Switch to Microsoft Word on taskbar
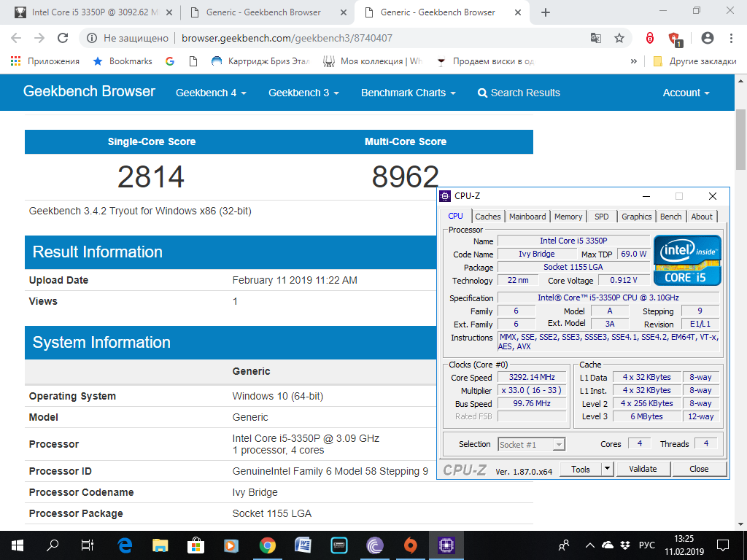 pyautogui.click(x=303, y=545)
